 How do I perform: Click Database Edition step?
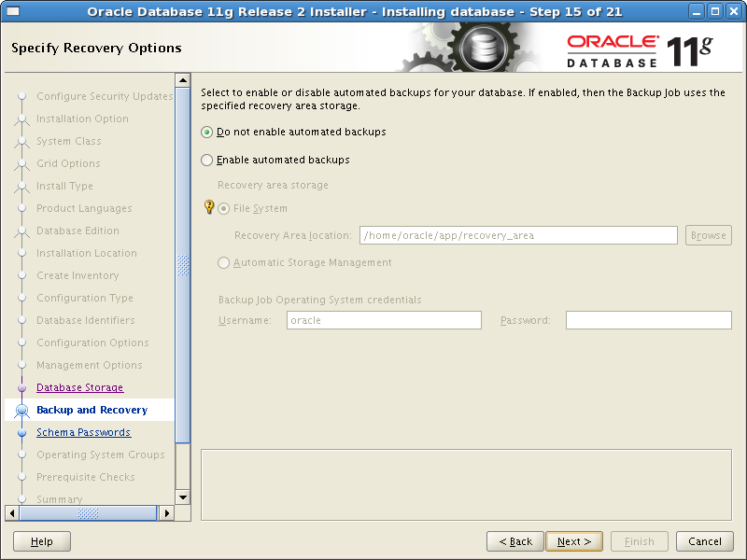pyautogui.click(x=78, y=231)
